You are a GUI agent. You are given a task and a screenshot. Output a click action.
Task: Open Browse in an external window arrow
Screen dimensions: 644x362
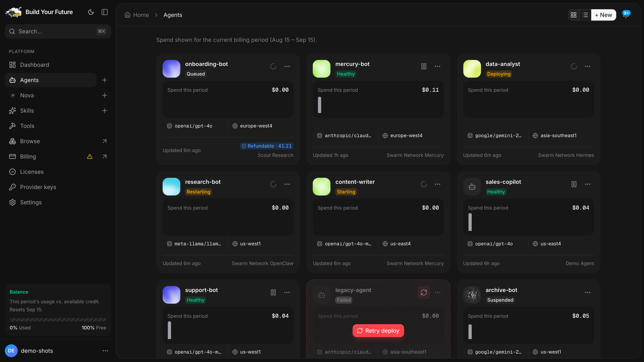(104, 141)
